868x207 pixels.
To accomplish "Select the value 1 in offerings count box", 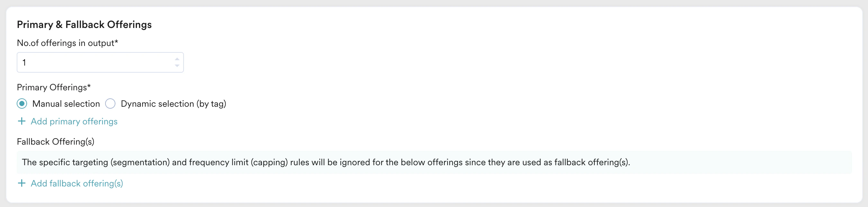I will pos(25,62).
